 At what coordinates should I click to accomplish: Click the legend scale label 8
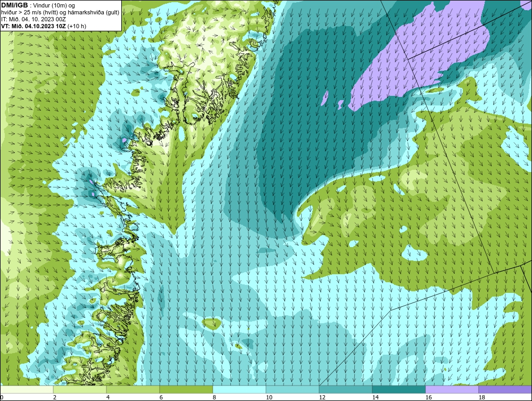click(x=214, y=397)
